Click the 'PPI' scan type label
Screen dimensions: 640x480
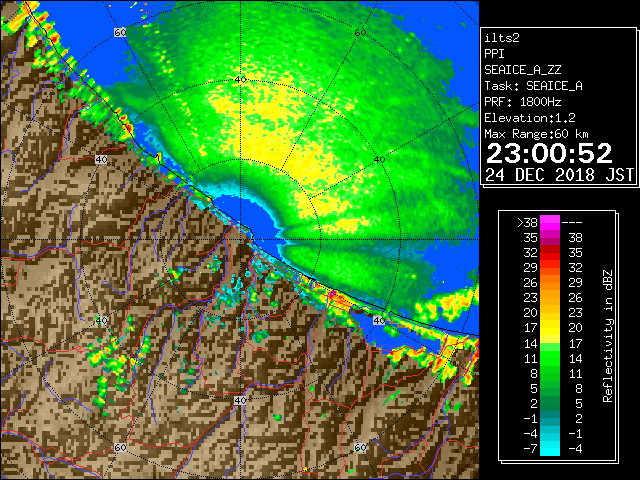point(494,54)
